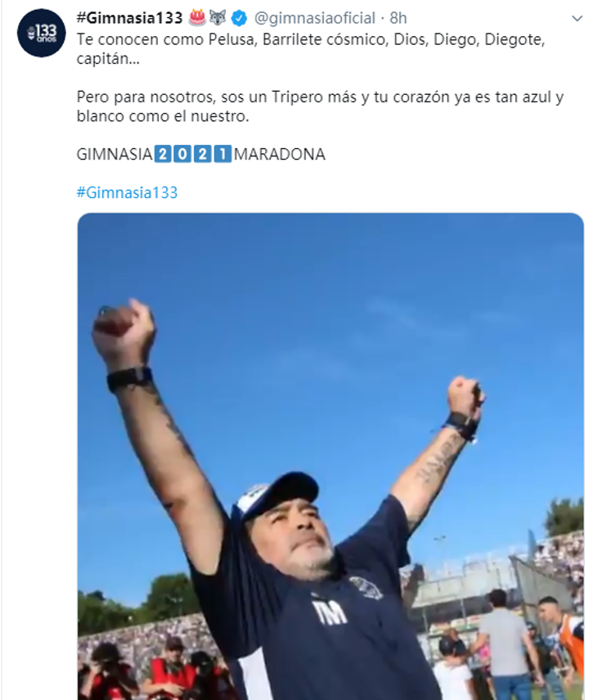589x700 pixels.
Task: Click the word GIMNASIA in the tweet
Action: [115, 154]
